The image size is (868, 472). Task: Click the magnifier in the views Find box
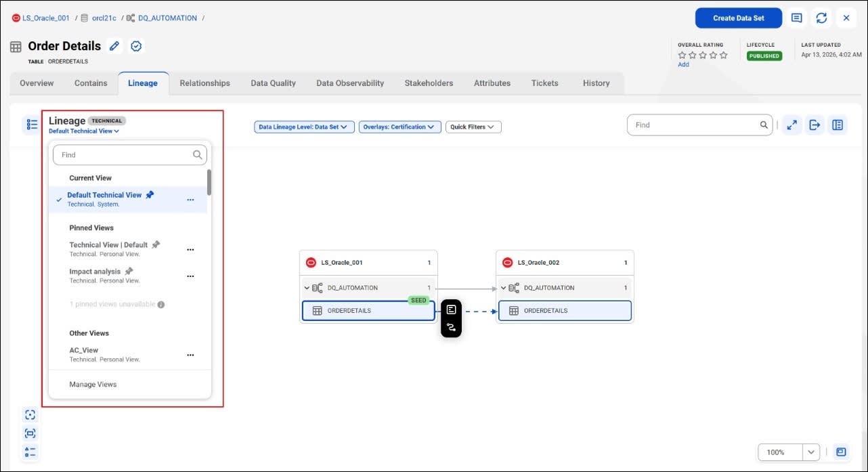click(x=197, y=154)
